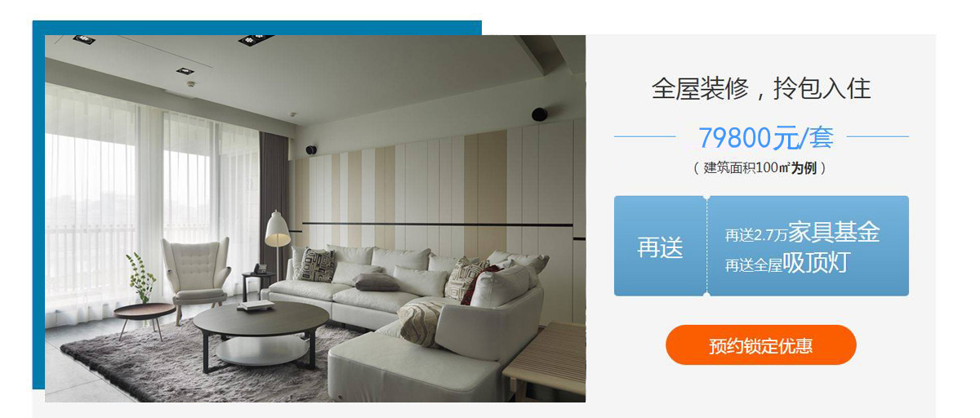Click the 建筑面积100㎡为例 note

(x=761, y=168)
